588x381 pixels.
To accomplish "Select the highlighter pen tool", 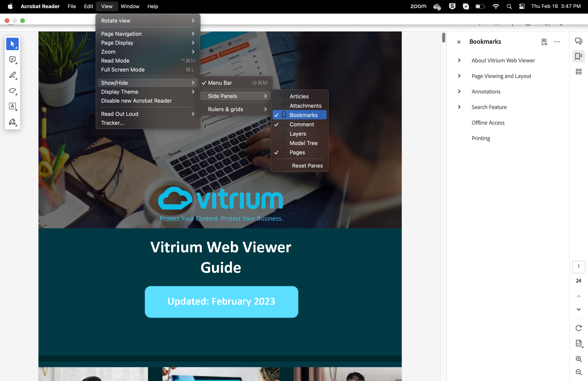I will coord(12,75).
